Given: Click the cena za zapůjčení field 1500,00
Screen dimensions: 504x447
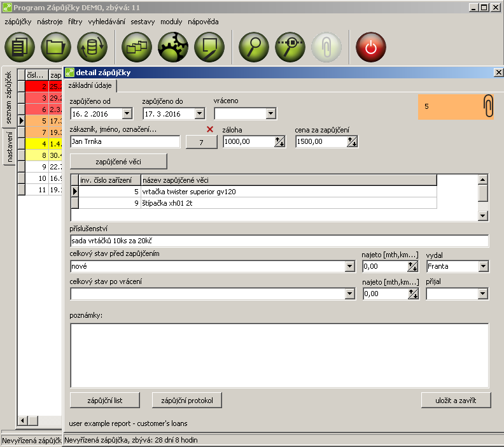Looking at the screenshot, I should point(321,141).
